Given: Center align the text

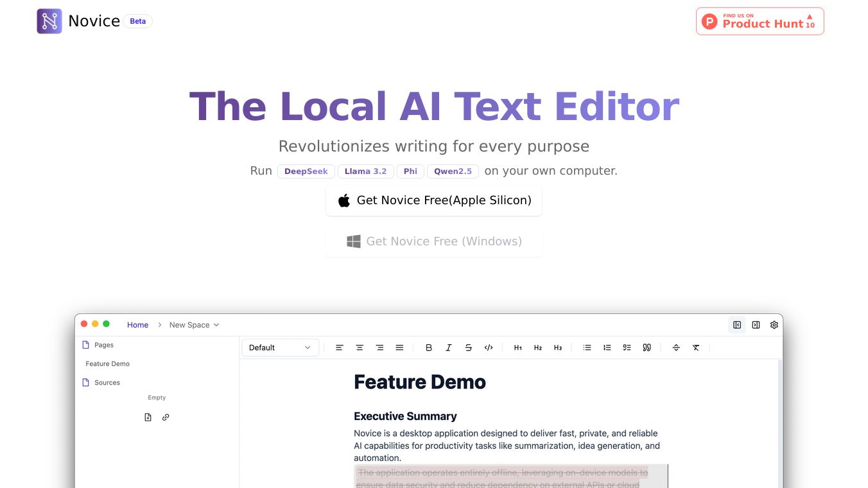Looking at the screenshot, I should pyautogui.click(x=360, y=347).
